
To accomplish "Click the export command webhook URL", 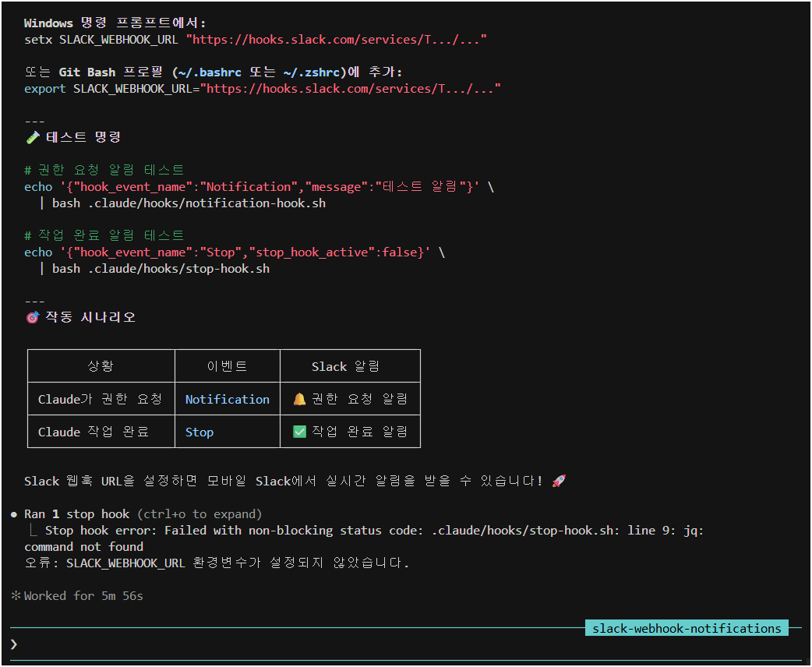I will pos(351,89).
